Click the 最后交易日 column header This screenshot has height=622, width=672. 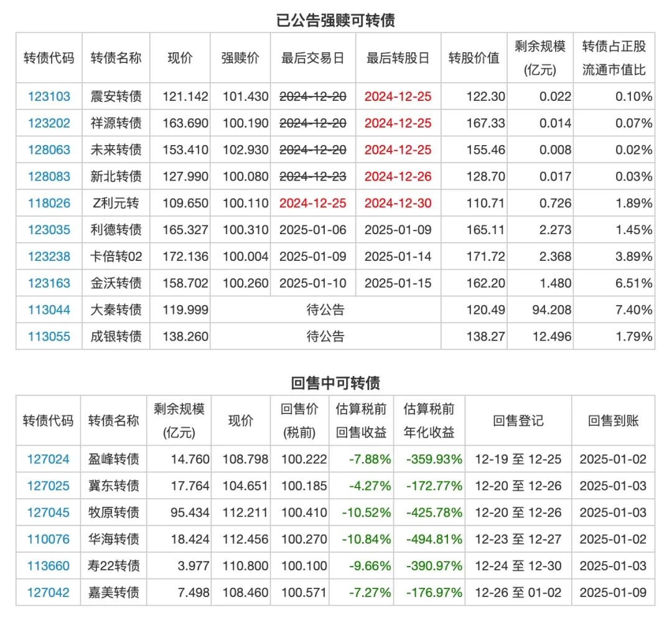click(x=313, y=58)
